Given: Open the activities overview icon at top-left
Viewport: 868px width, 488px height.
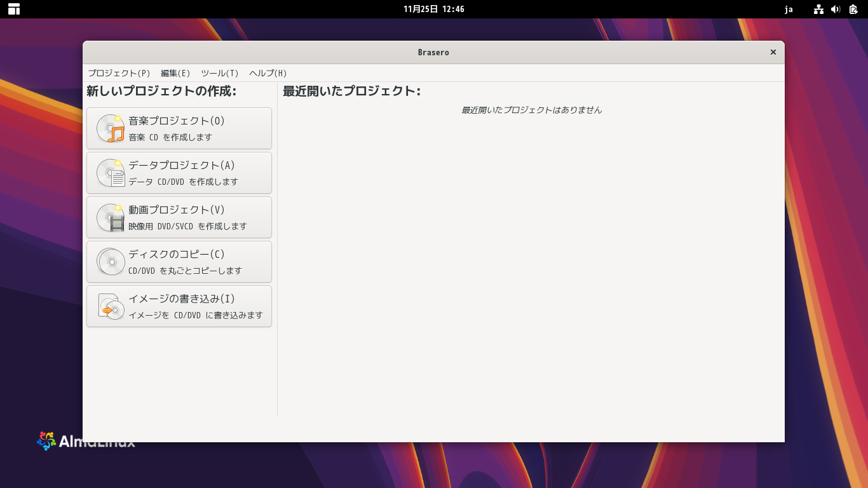Looking at the screenshot, I should (x=13, y=9).
